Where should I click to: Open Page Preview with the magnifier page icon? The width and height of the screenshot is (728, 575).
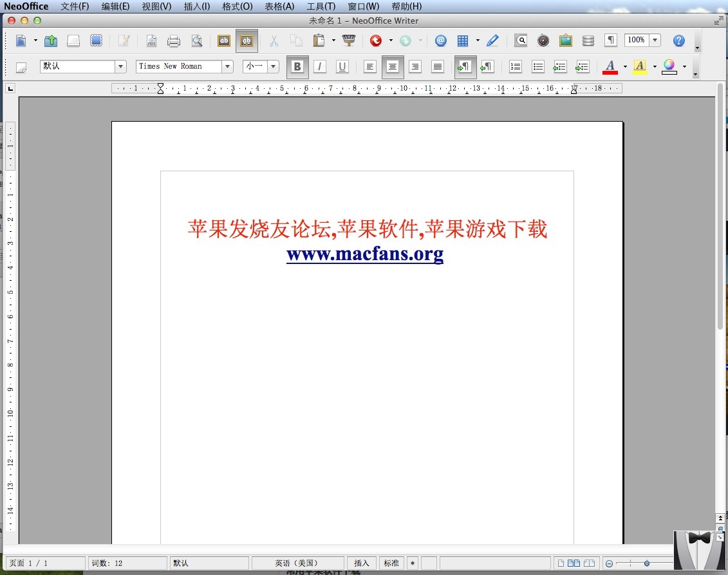pos(197,41)
